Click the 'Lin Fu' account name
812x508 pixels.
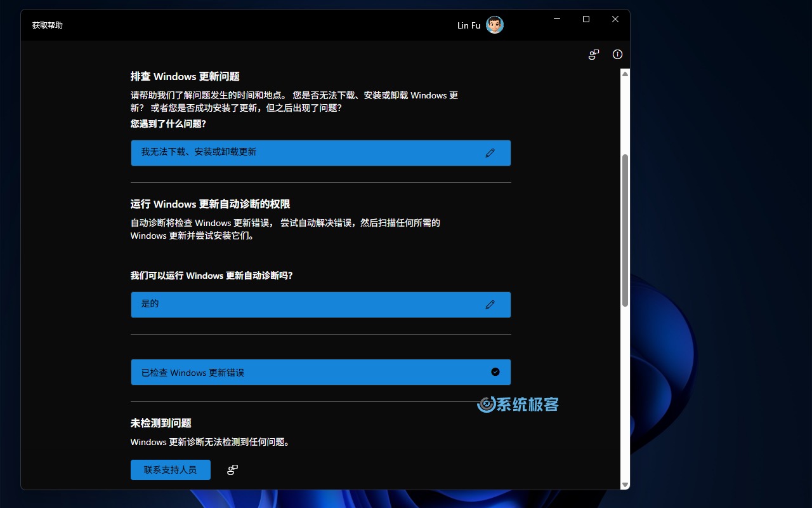tap(468, 25)
